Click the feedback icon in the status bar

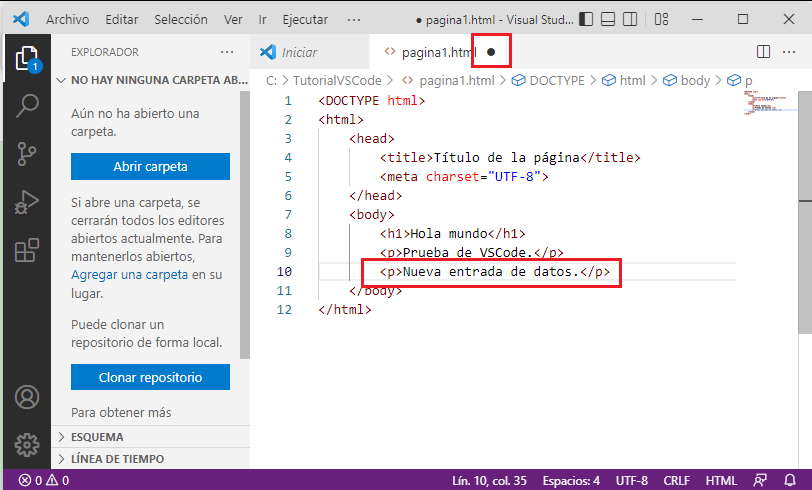pyautogui.click(x=760, y=481)
